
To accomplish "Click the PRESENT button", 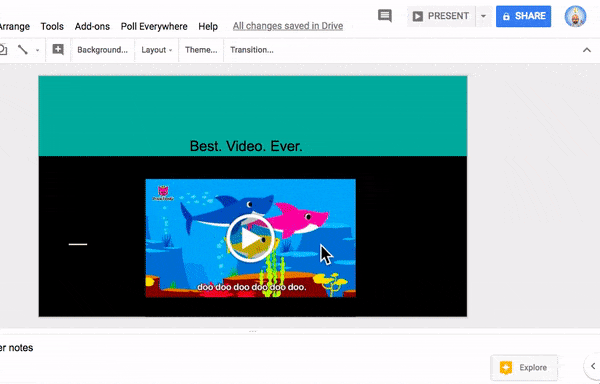I will pyautogui.click(x=441, y=16).
